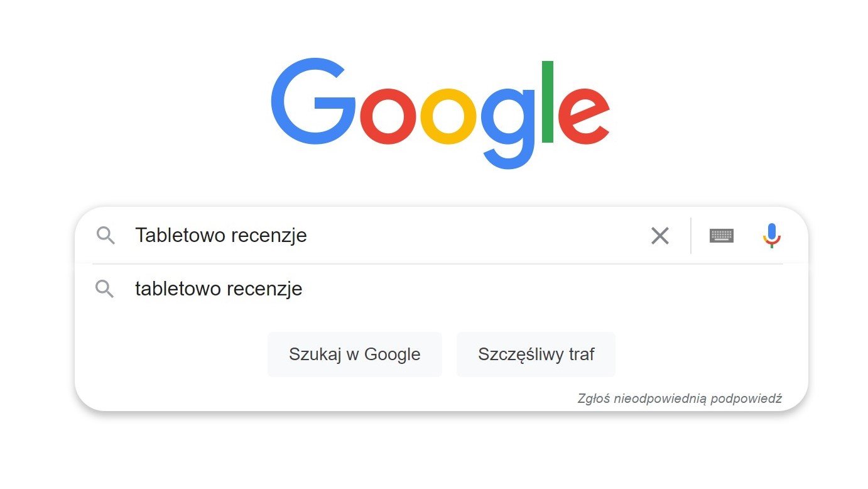Click the 'Szczęśliwy traf' button
The image size is (868, 489).
coord(536,354)
